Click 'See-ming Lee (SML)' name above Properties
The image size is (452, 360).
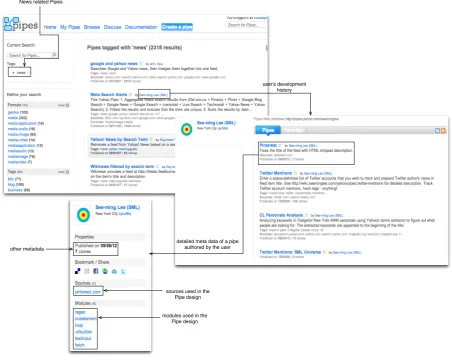[118, 207]
